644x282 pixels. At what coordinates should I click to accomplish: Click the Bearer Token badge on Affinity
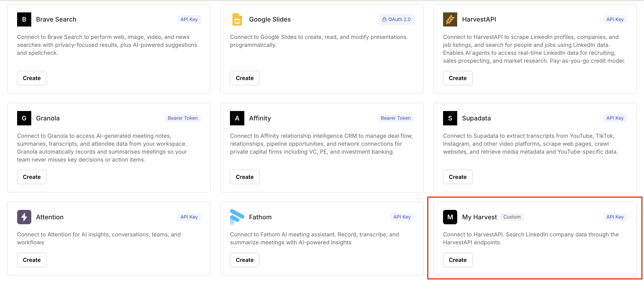[395, 118]
